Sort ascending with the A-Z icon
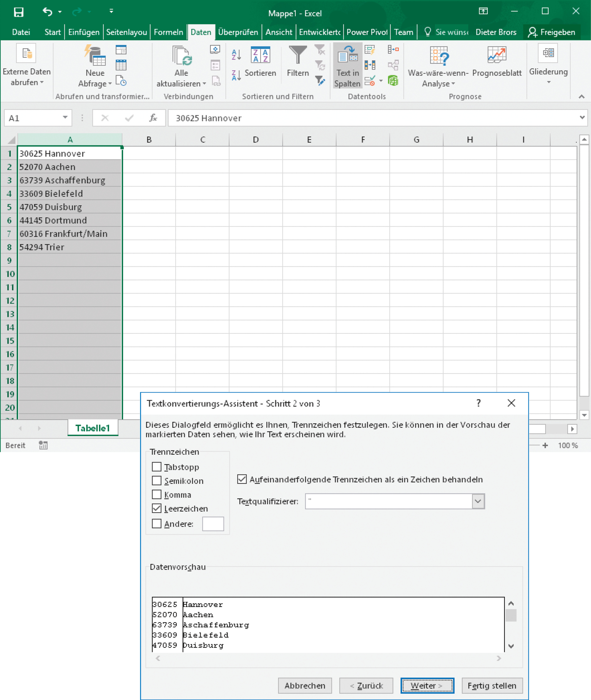The image size is (591, 700). tap(236, 55)
